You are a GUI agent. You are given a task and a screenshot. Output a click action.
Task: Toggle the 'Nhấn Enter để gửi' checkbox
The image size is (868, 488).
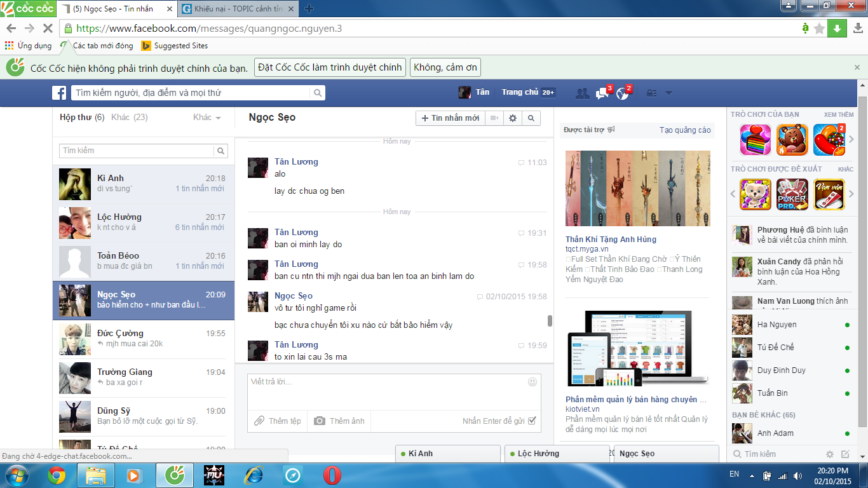pos(532,421)
